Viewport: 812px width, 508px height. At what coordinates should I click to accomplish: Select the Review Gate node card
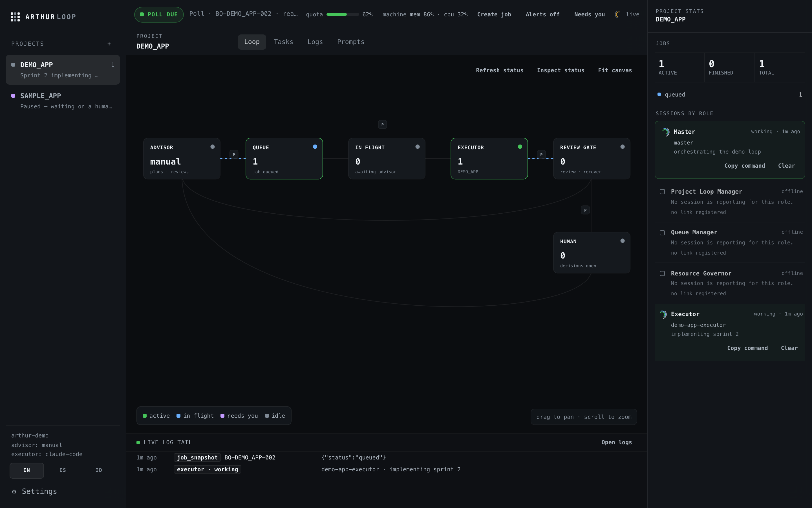[x=592, y=159]
